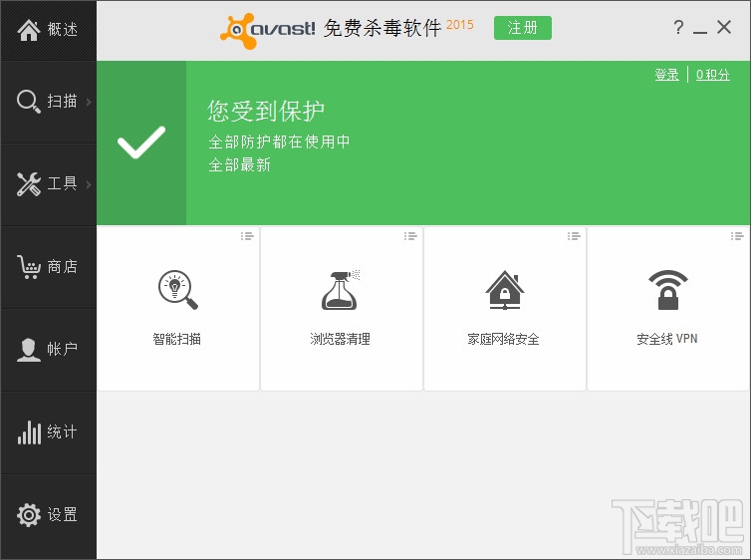Open list menu on 安全线 VPN tile
Viewport: 751px width, 560px height.
tap(737, 236)
